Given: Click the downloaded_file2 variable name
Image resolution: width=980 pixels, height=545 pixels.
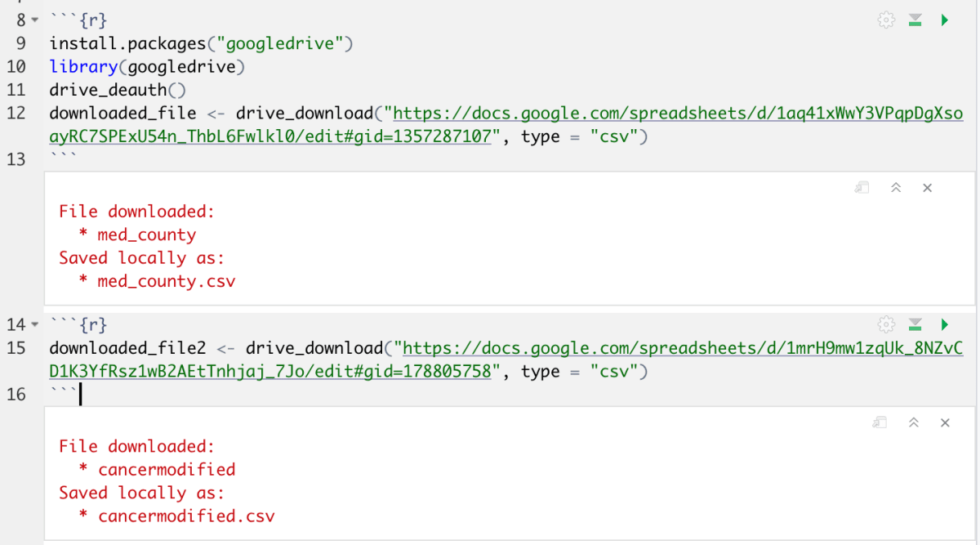Looking at the screenshot, I should [127, 349].
